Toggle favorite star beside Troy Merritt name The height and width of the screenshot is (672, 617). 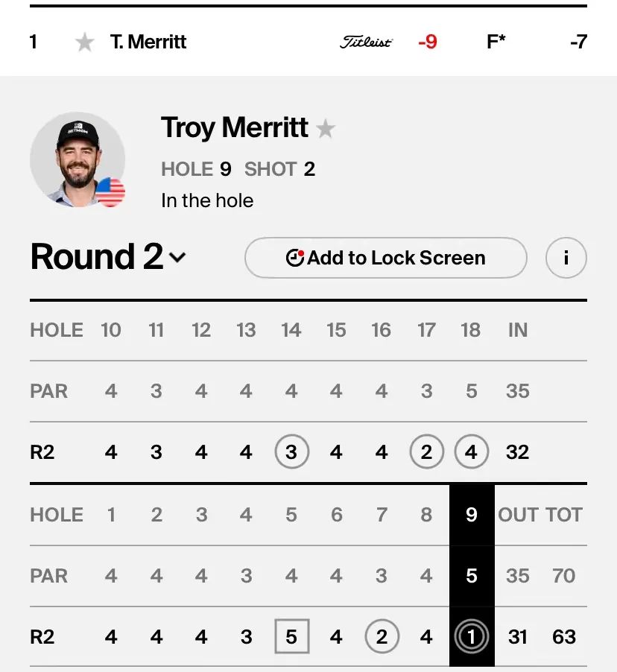(x=326, y=130)
